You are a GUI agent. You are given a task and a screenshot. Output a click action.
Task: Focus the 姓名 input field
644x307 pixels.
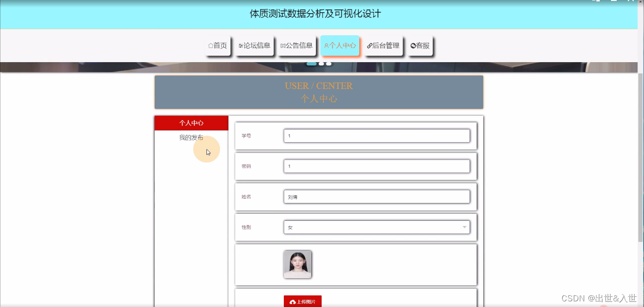point(377,197)
